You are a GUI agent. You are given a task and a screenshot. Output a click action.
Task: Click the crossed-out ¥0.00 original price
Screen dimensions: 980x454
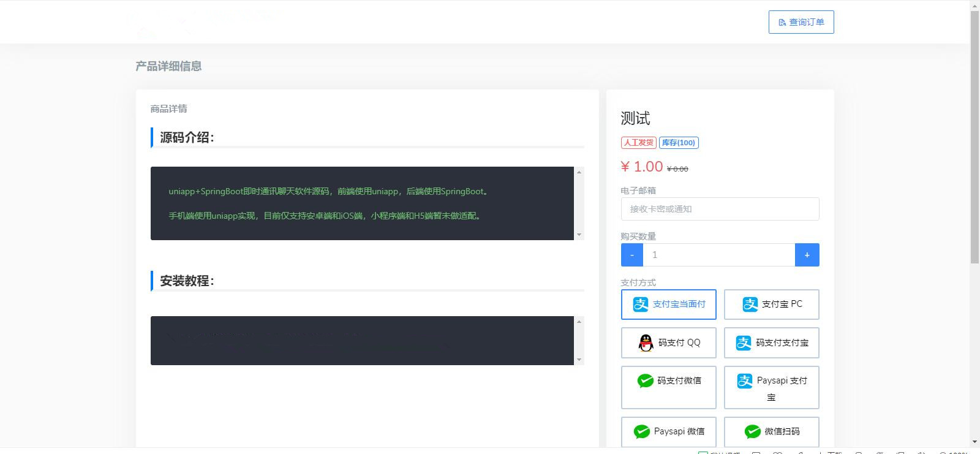[x=677, y=169]
